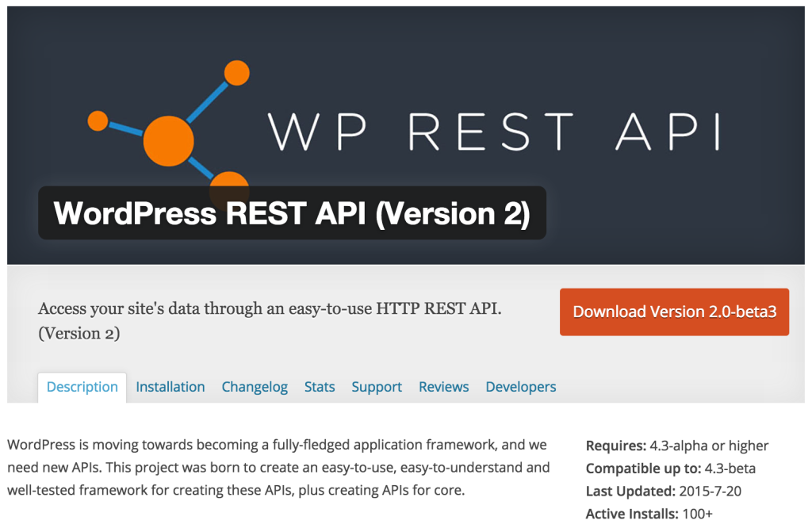View the Stats tab

(x=320, y=387)
